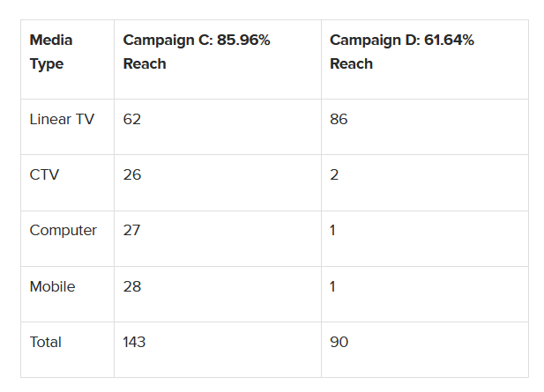Click Campaign C Mobile value 28

pos(132,286)
